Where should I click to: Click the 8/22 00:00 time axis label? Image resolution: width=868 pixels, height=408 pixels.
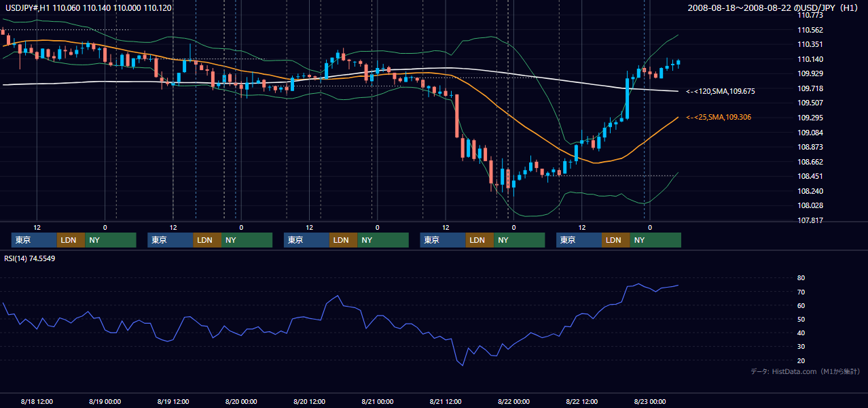tap(513, 401)
